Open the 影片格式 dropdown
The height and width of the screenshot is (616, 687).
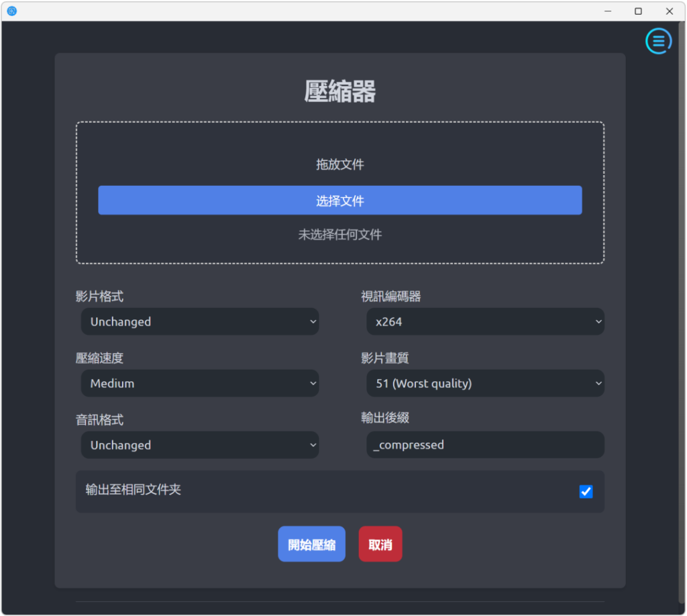200,321
